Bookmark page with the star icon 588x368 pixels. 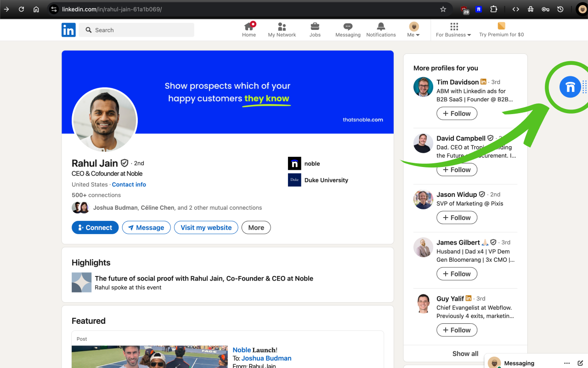443,9
